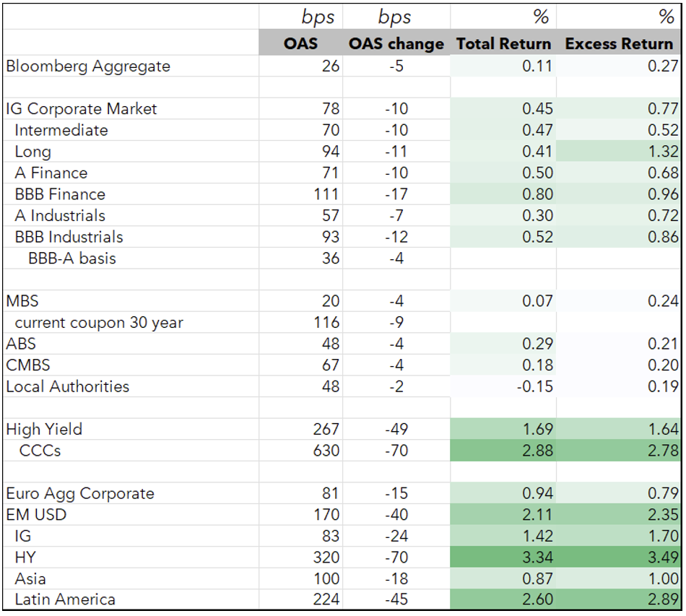Click the HY total return cell 3.34
The image size is (686, 616).
503,558
